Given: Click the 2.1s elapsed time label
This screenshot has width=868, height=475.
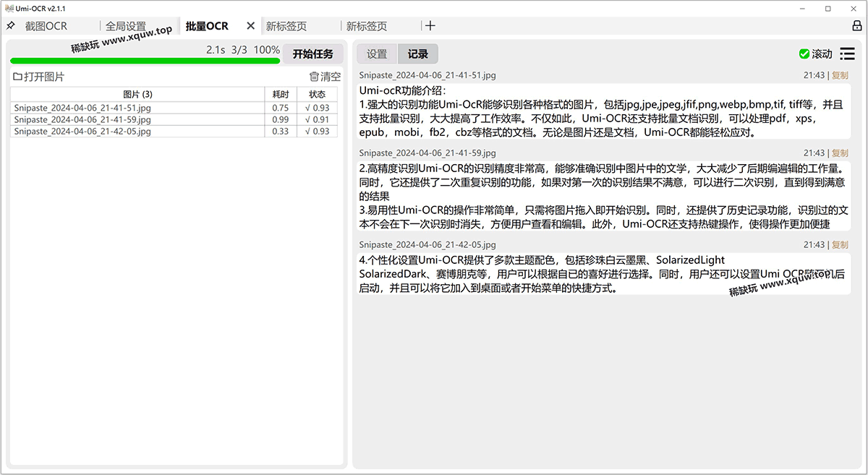Looking at the screenshot, I should 216,50.
